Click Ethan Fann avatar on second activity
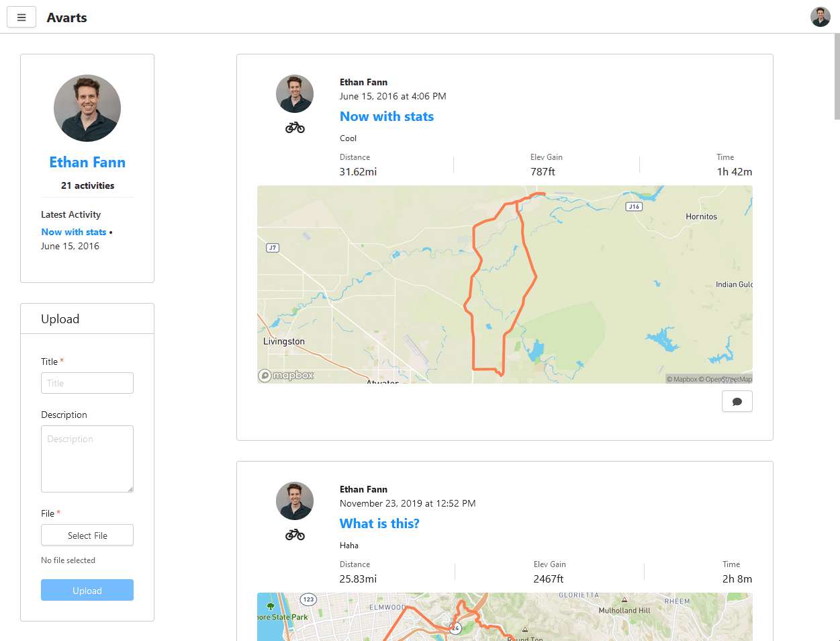This screenshot has width=840, height=641. click(x=295, y=501)
